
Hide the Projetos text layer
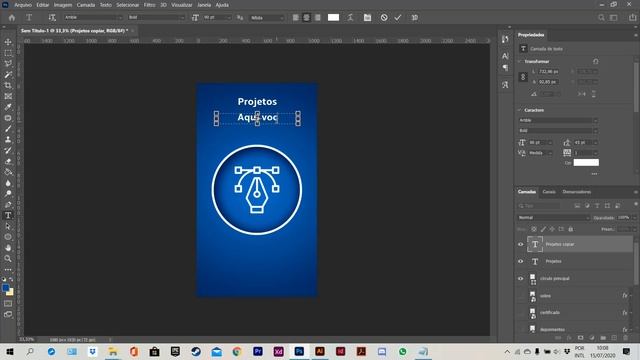point(520,261)
